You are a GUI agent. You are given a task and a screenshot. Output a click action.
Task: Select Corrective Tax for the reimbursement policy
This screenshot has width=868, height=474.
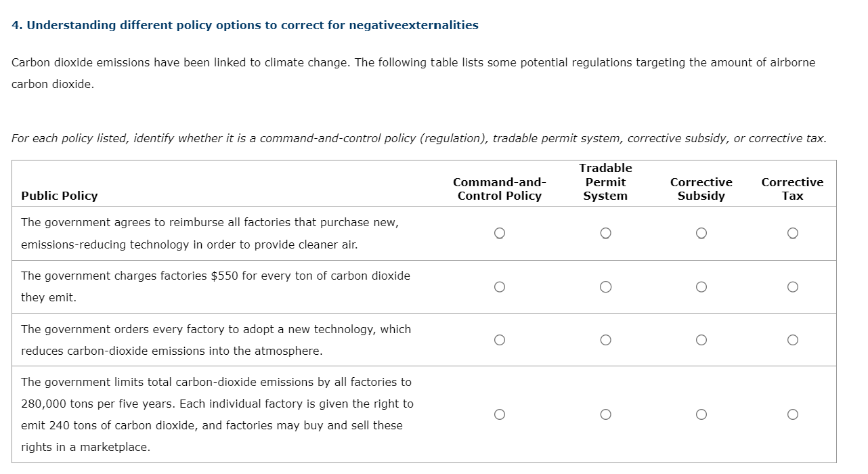click(x=793, y=233)
